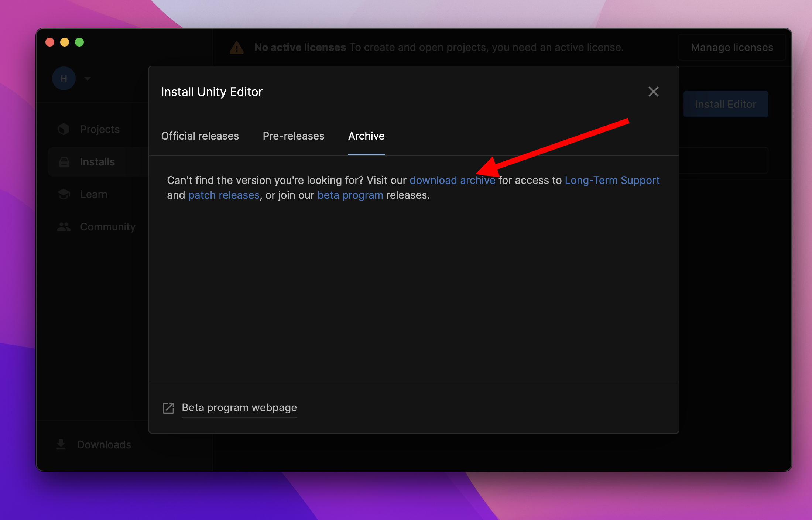The image size is (812, 520).
Task: Click the H account avatar
Action: (x=64, y=78)
